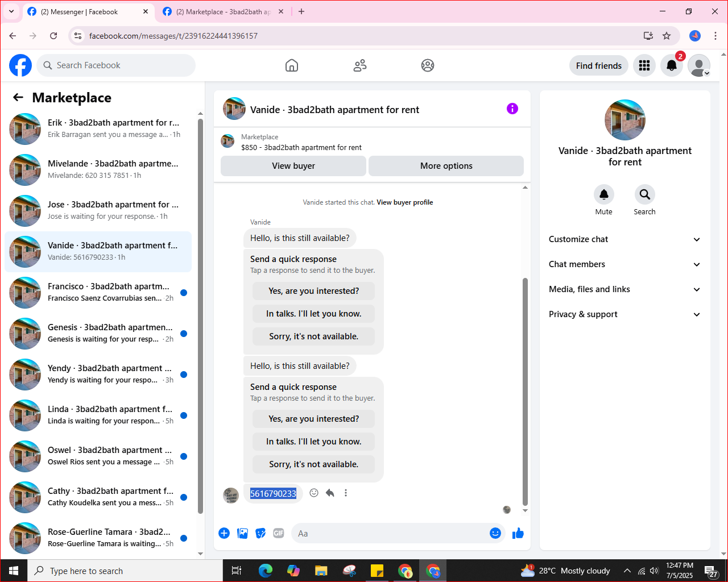Viewport: 728px width, 582px height.
Task: Reload the page in the browser
Action: [53, 36]
